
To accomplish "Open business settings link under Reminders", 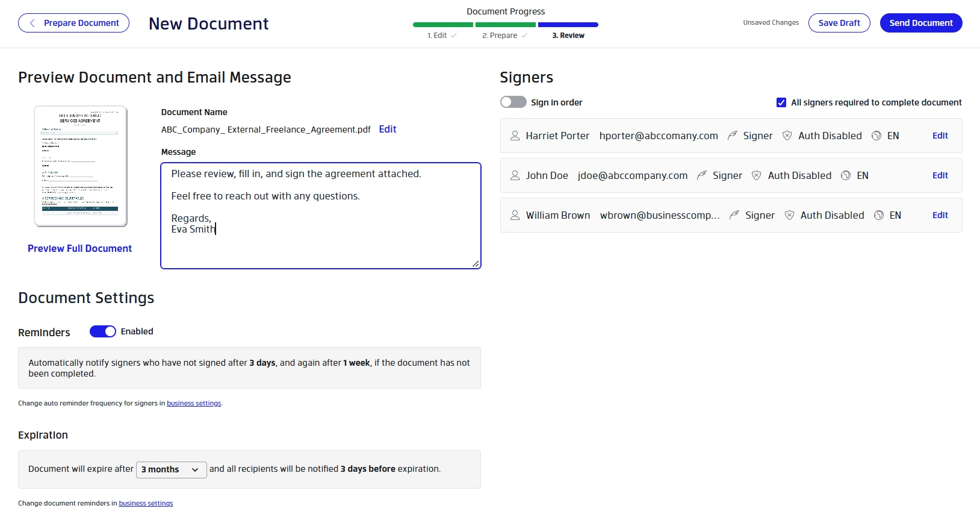I will coord(194,403).
